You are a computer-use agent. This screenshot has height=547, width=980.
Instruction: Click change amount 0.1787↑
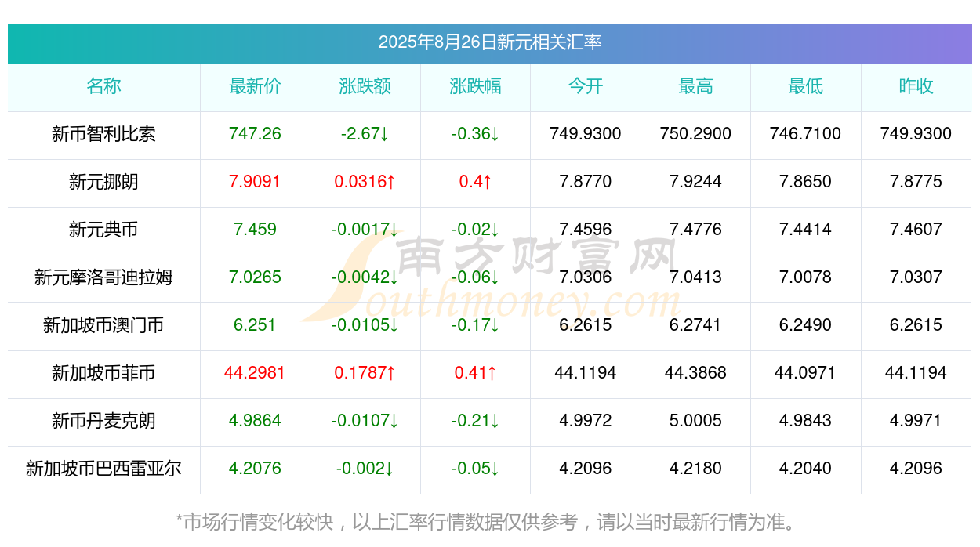point(365,373)
